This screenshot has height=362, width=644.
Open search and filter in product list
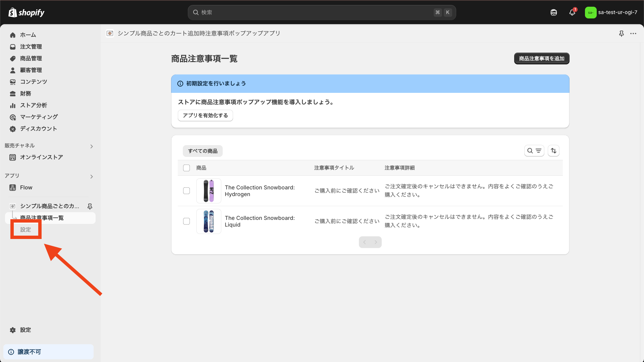(x=534, y=150)
